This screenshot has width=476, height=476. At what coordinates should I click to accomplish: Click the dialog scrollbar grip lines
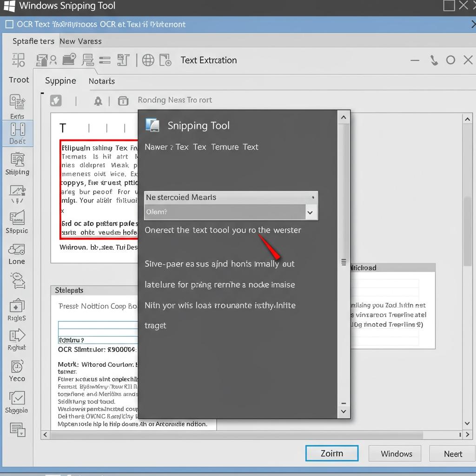(x=344, y=262)
